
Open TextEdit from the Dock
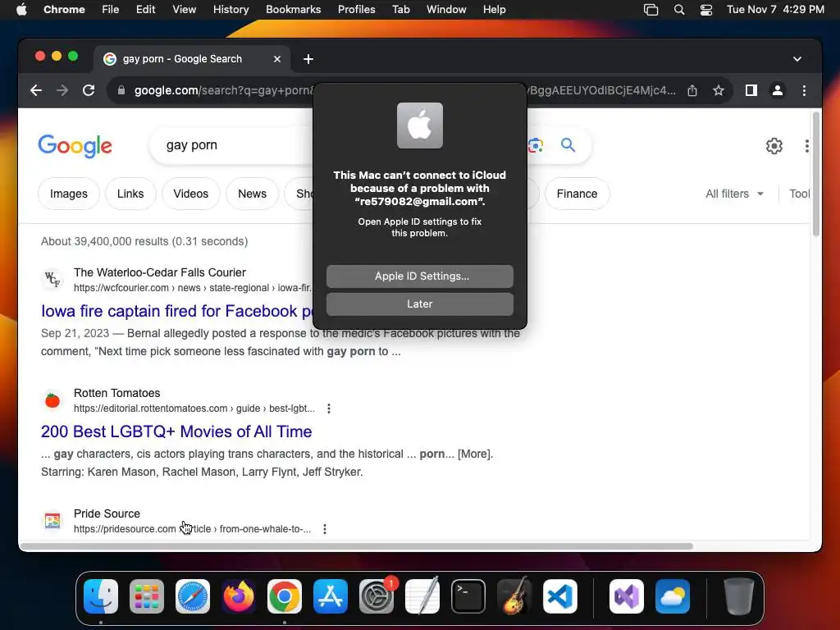click(x=422, y=596)
